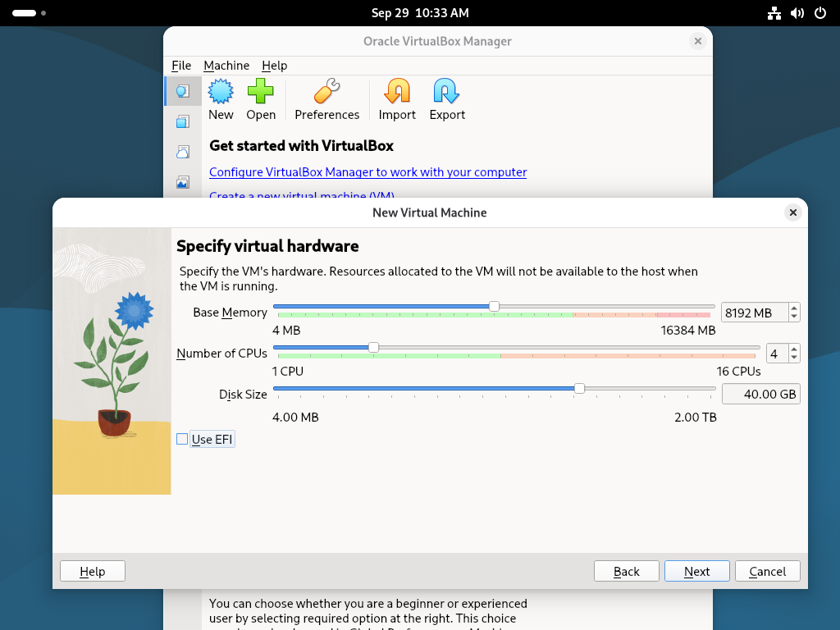Enable the Use EFI checkbox
This screenshot has width=840, height=630.
coord(182,439)
